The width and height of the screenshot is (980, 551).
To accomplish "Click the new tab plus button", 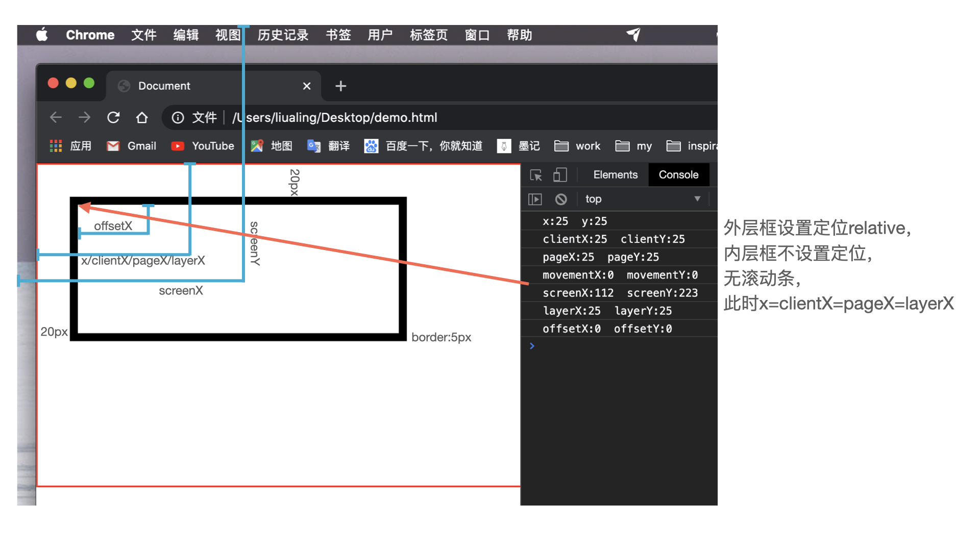I will [x=340, y=86].
